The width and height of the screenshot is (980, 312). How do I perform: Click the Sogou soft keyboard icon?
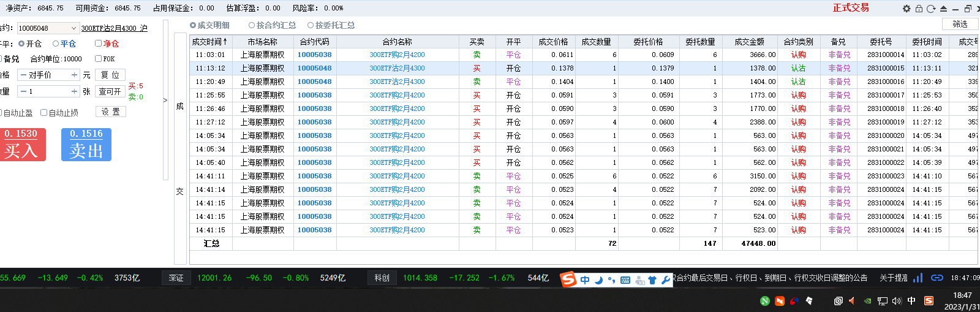pyautogui.click(x=625, y=280)
